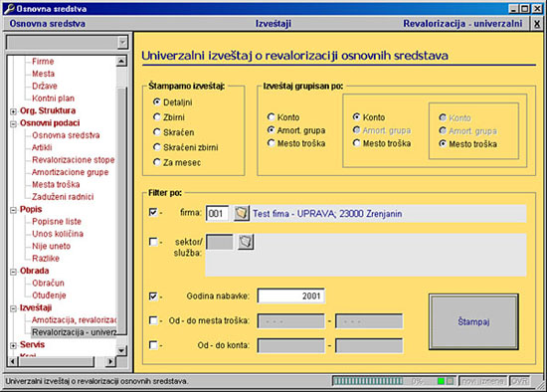This screenshot has height=392, width=547.
Task: Click the firma code field 001
Action: [x=218, y=213]
